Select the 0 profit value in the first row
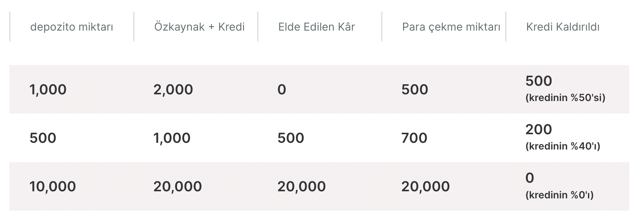The image size is (644, 220). click(282, 89)
